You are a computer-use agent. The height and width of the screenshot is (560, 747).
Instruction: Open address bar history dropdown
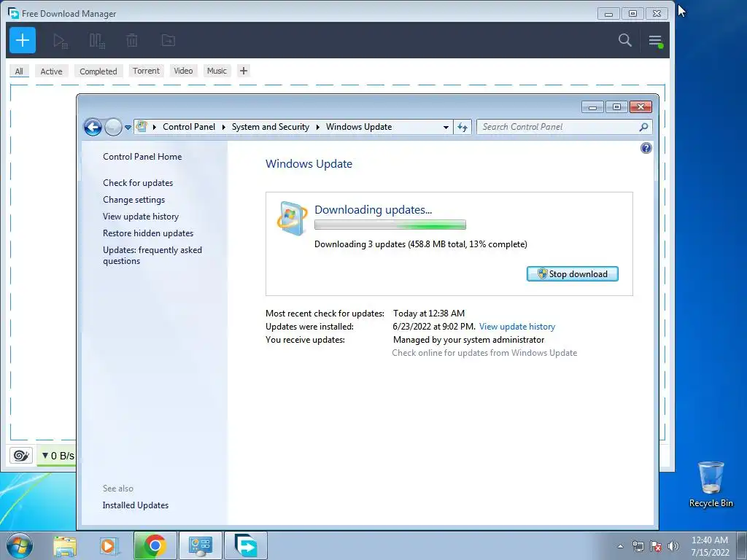pyautogui.click(x=446, y=127)
